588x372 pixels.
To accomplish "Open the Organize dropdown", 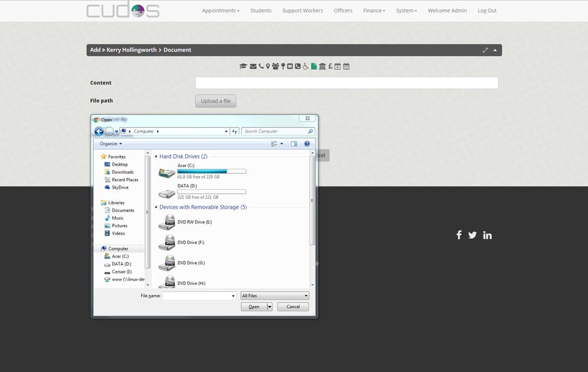I will (111, 144).
